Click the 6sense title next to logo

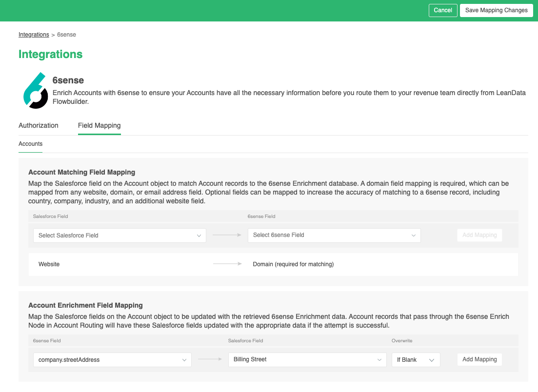tap(68, 80)
